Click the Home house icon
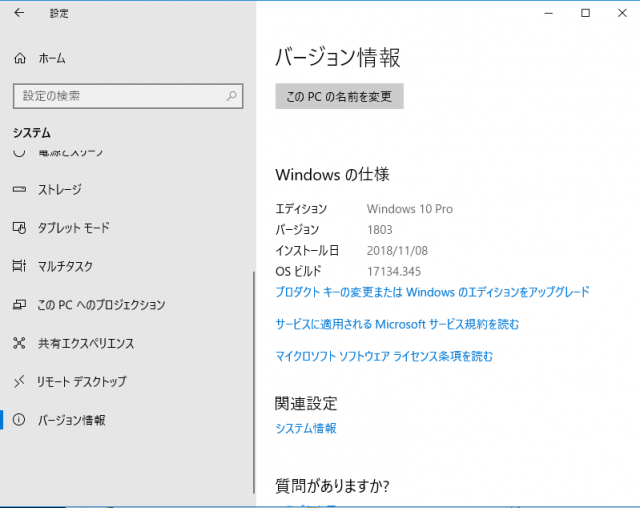 [19, 59]
